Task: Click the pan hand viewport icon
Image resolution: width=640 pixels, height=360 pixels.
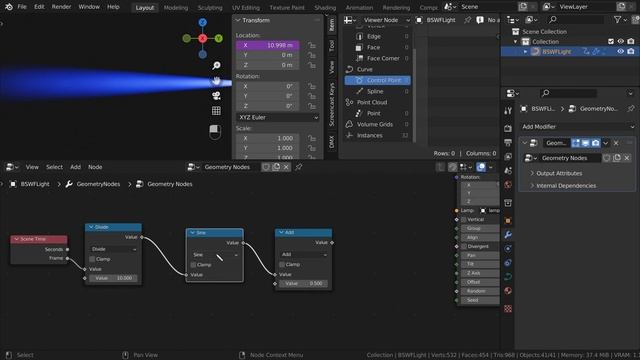Action: point(216,81)
